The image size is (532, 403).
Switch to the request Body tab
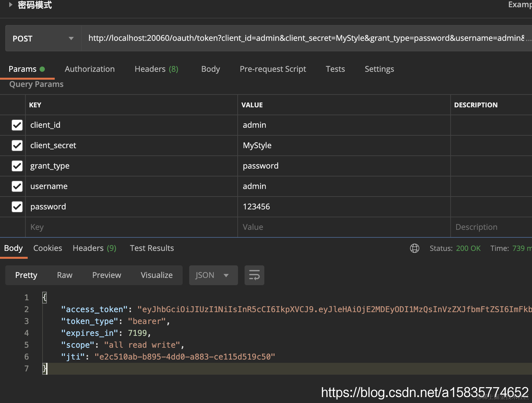[211, 69]
